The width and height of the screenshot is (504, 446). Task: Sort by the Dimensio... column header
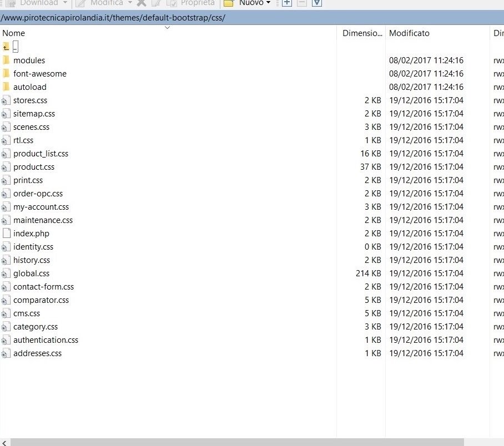[x=361, y=33]
